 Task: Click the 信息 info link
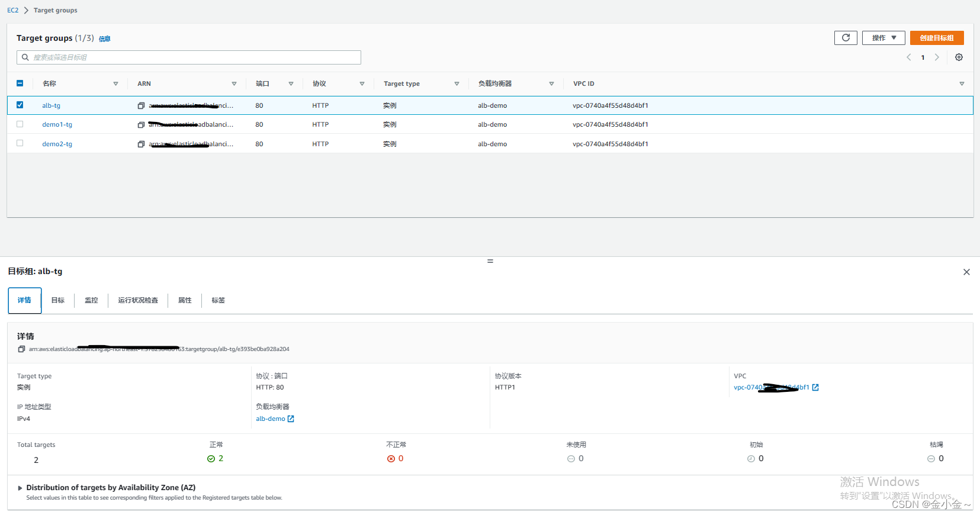[104, 39]
